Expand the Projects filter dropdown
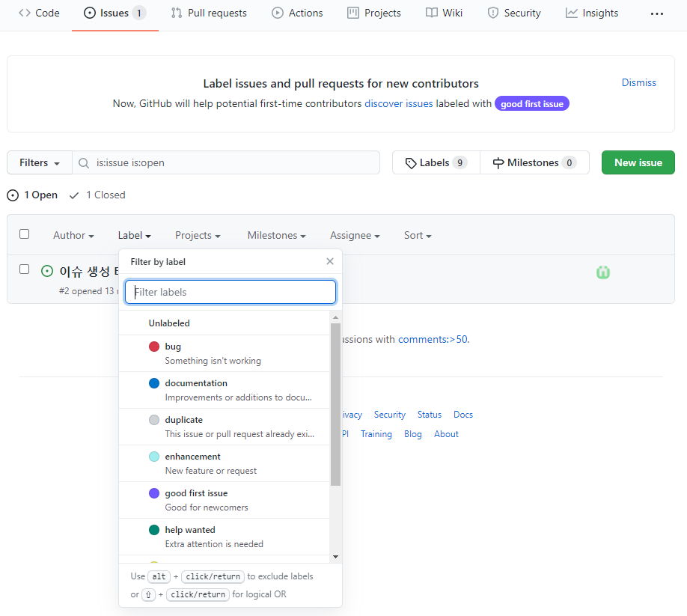 tap(198, 235)
